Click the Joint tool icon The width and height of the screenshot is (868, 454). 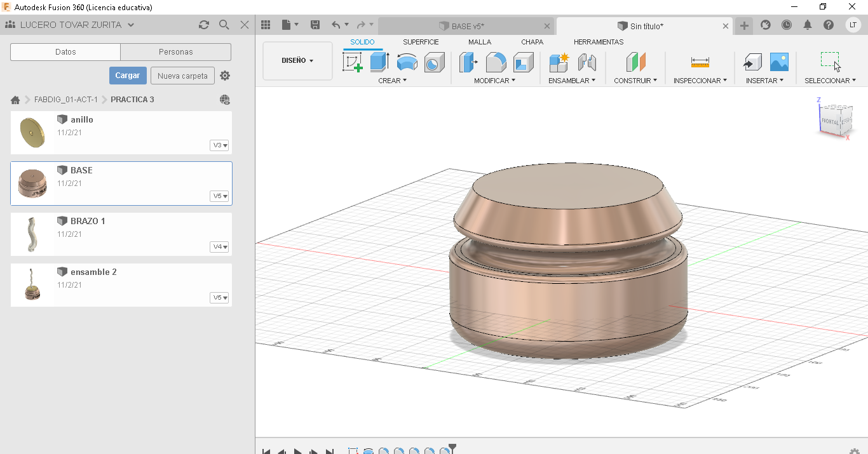click(587, 62)
